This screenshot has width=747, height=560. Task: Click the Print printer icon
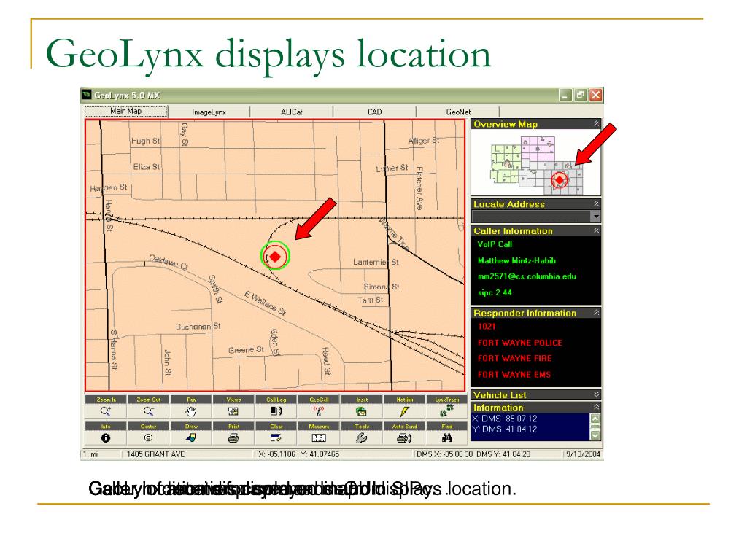tap(233, 437)
